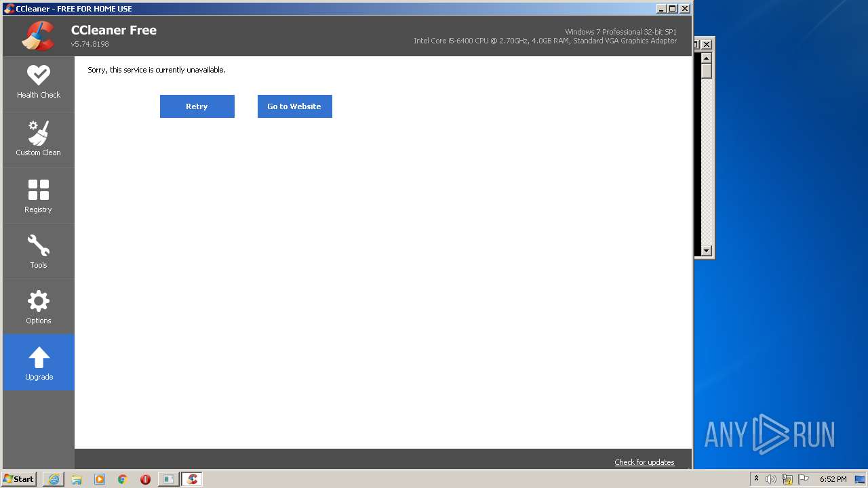868x488 pixels.
Task: Launch Google Chrome from the taskbar
Action: pyautogui.click(x=123, y=479)
